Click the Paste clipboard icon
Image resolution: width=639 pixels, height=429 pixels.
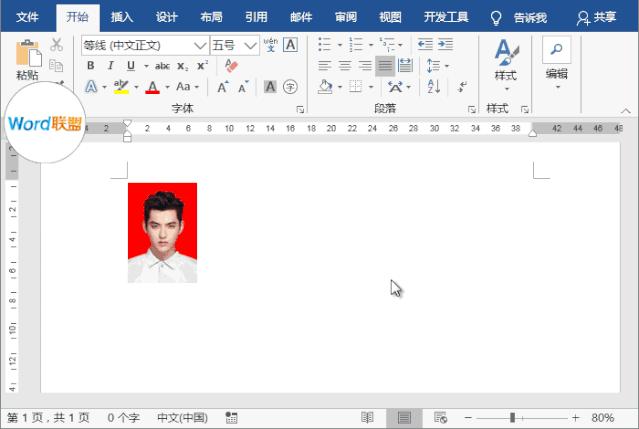coord(28,53)
